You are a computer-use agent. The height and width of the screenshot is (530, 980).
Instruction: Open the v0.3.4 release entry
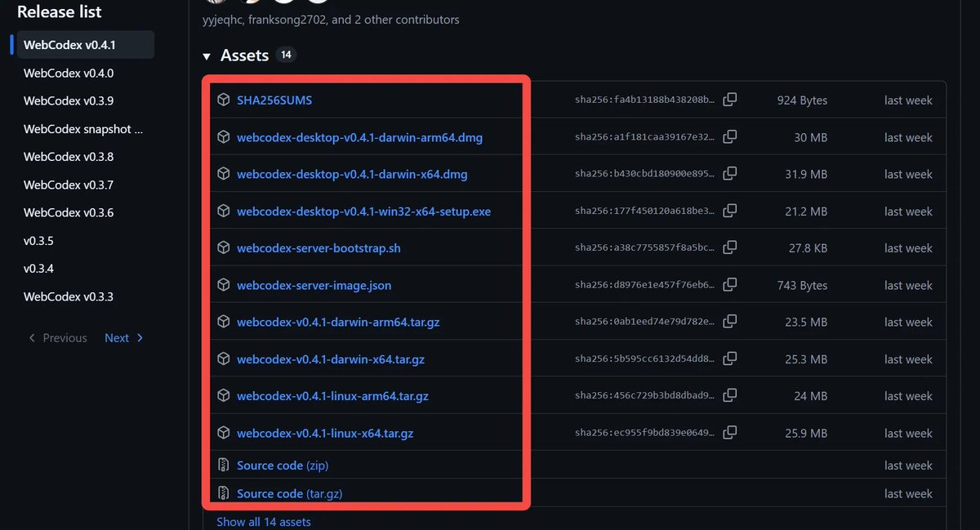38,269
